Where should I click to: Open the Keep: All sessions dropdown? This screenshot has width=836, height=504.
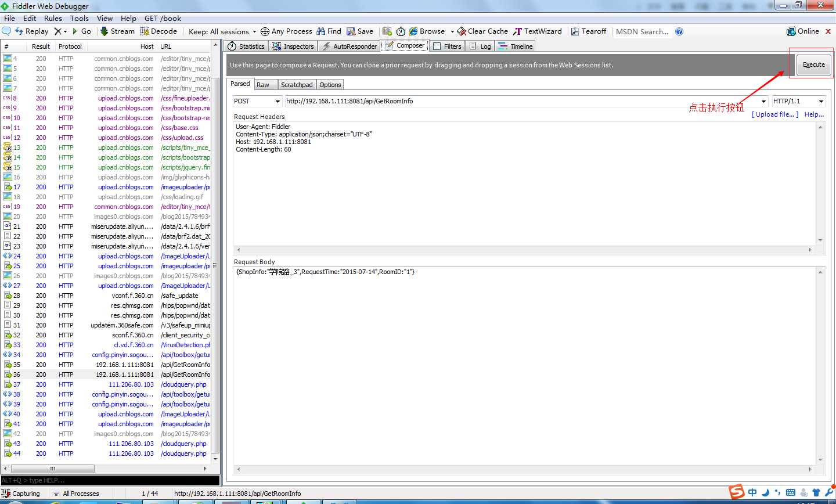[x=222, y=31]
